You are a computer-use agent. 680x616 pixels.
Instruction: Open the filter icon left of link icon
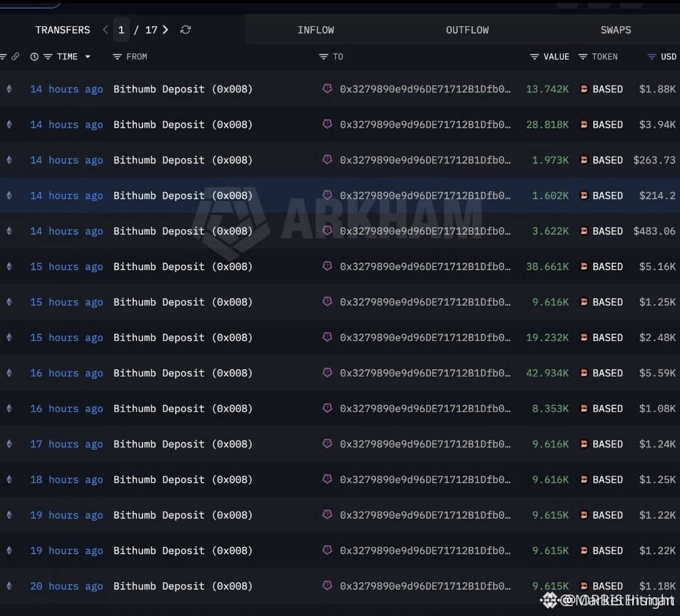pyautogui.click(x=3, y=57)
